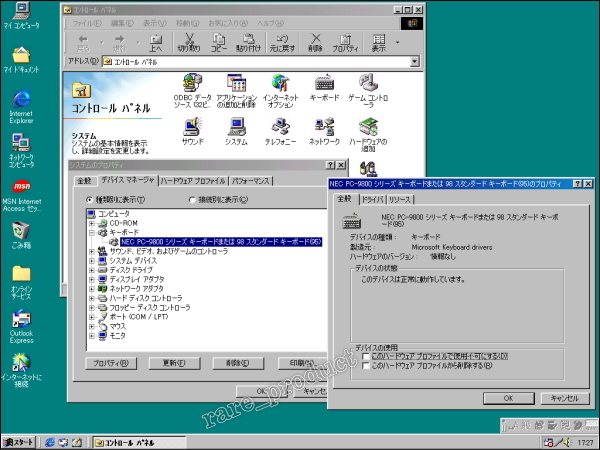600x450 pixels.
Task: Open the 表示 views dropdown arrow
Action: 397,42
